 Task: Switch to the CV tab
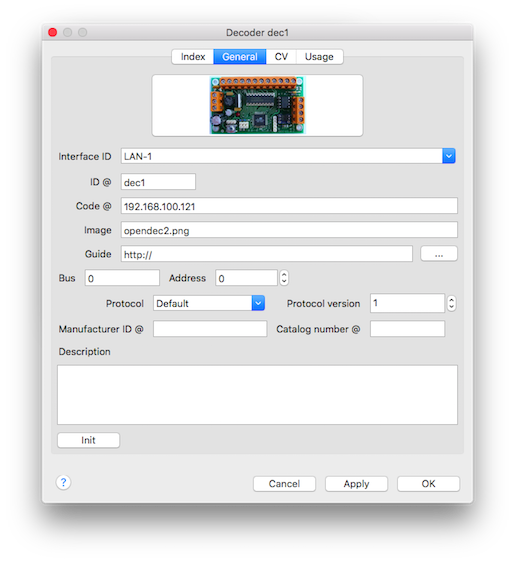point(281,57)
